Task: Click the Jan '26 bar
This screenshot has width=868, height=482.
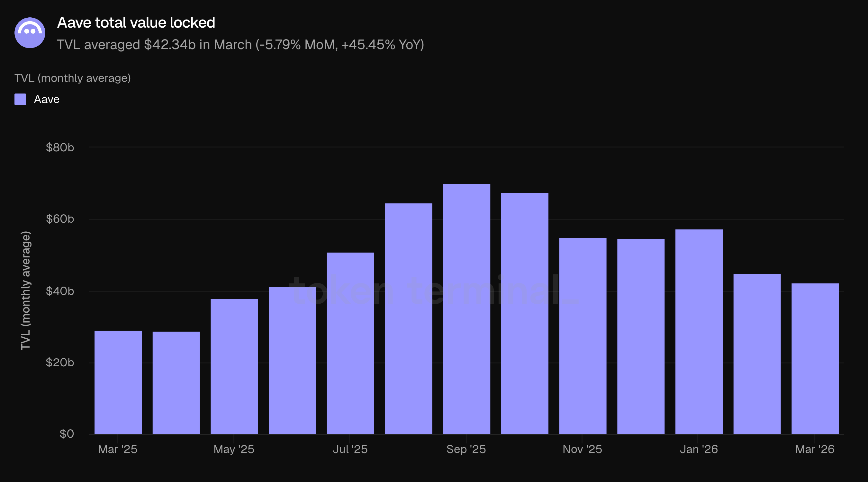Action: (699, 331)
